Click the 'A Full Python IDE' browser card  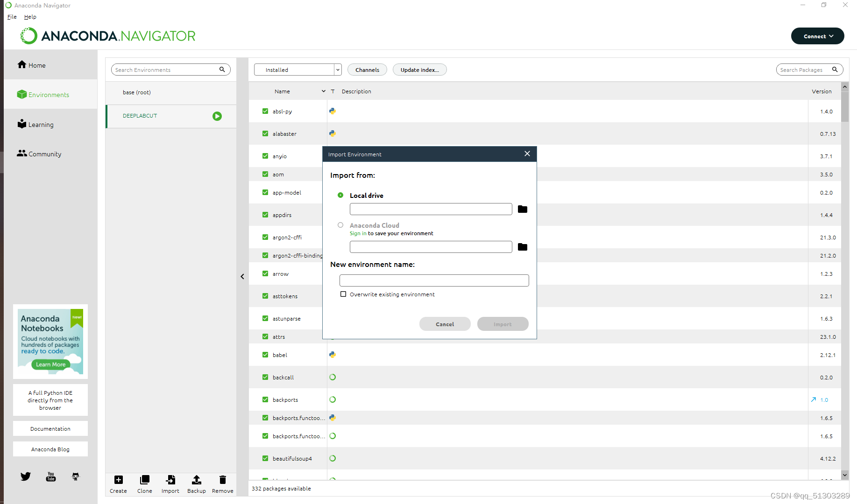(50, 400)
